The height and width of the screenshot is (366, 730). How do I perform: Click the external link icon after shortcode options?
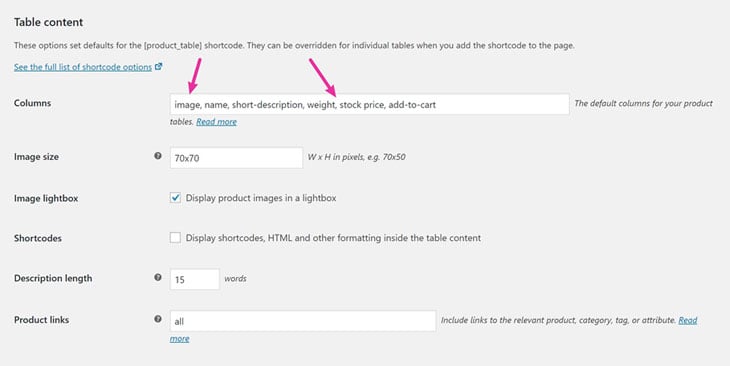[158, 67]
